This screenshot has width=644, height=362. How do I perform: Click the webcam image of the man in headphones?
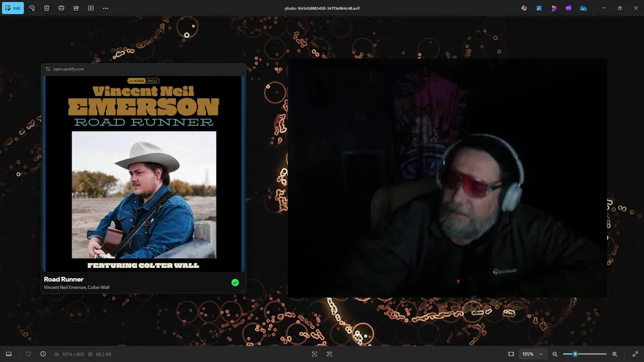tap(447, 178)
